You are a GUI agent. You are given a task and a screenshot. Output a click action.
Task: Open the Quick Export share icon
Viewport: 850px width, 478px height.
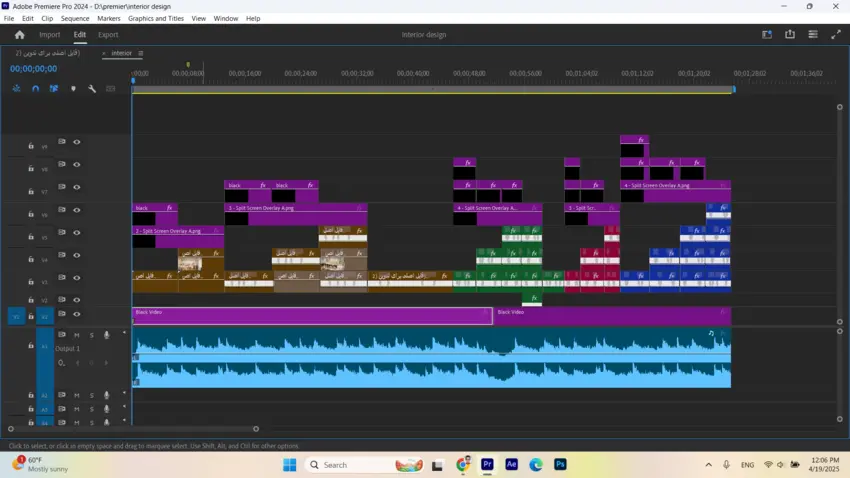[790, 34]
